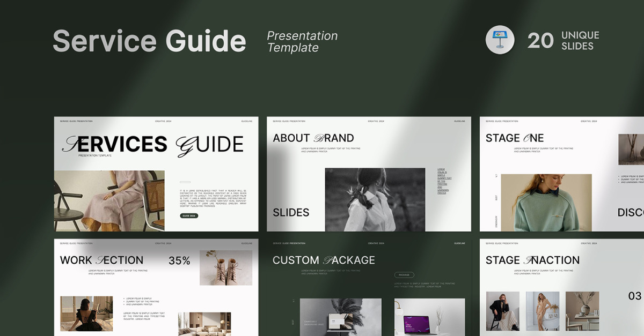
Task: Click the Keynote app icon
Action: [x=500, y=40]
